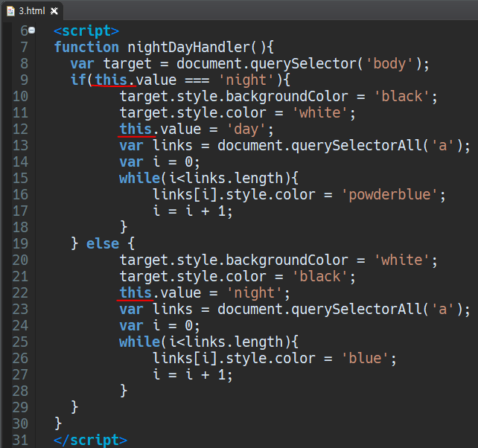Image resolution: width=478 pixels, height=448 pixels.
Task: Click the 'white' string on line 11
Action: pos(319,113)
